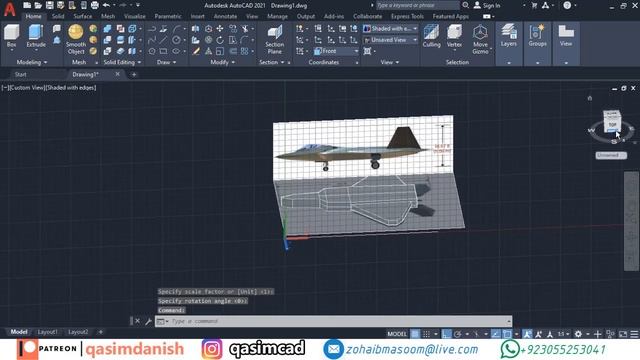Select the Move tool in Modify panel
This screenshot has height=360, width=640.
click(x=220, y=29)
